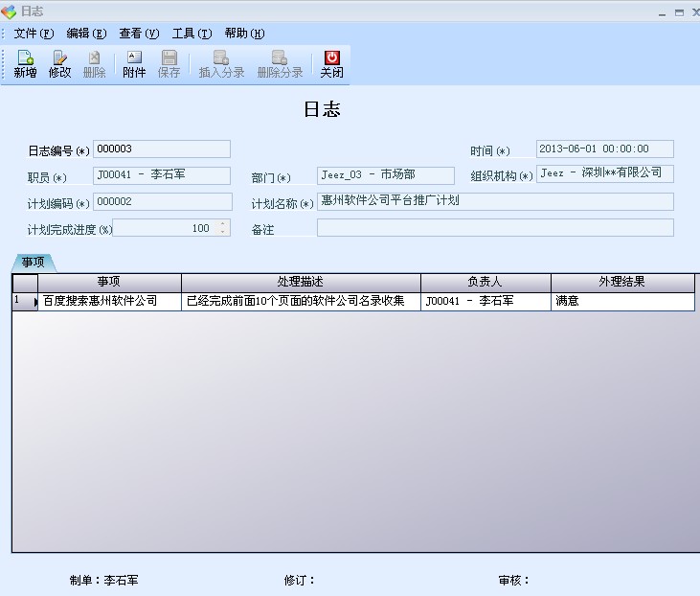
Task: Click the 保存 (Save) toolbar icon
Action: [x=169, y=64]
